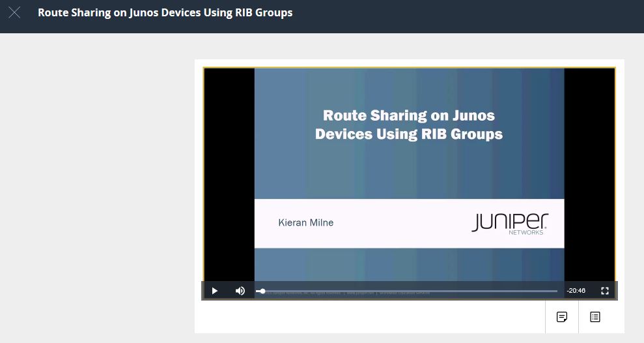
Task: Click the header title 'Route Sharing on Junos Devices Using RIB Groups'
Action: (x=165, y=13)
